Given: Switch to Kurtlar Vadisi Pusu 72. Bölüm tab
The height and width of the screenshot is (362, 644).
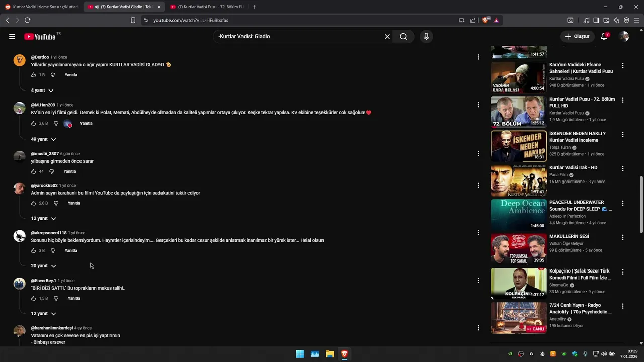Looking at the screenshot, I should [206, 7].
